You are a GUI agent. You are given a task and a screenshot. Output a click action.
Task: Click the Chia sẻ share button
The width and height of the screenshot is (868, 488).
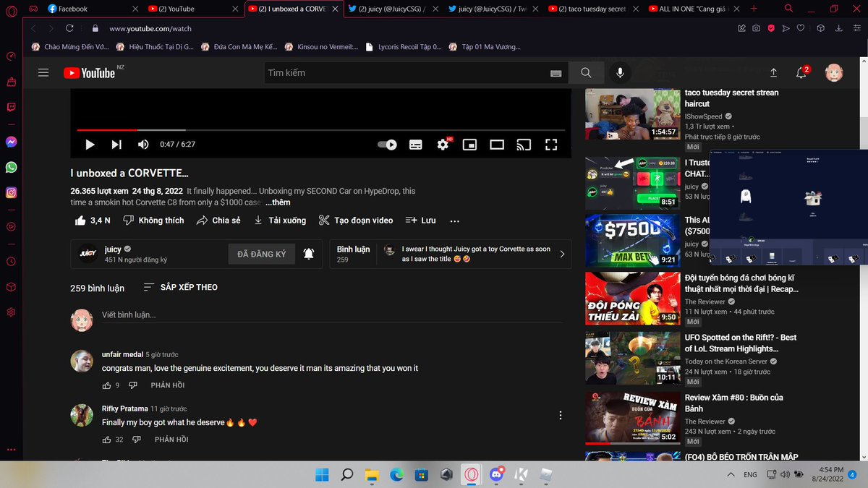(218, 221)
